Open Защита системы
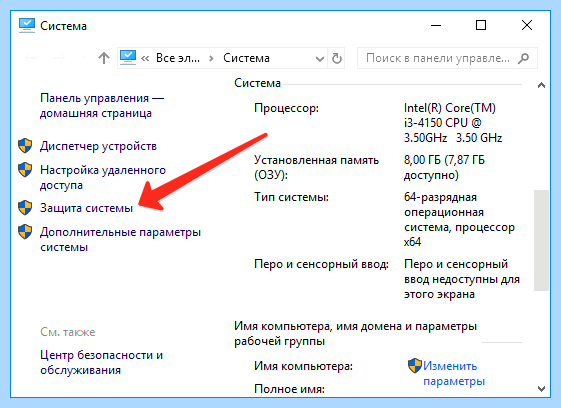 coord(86,208)
